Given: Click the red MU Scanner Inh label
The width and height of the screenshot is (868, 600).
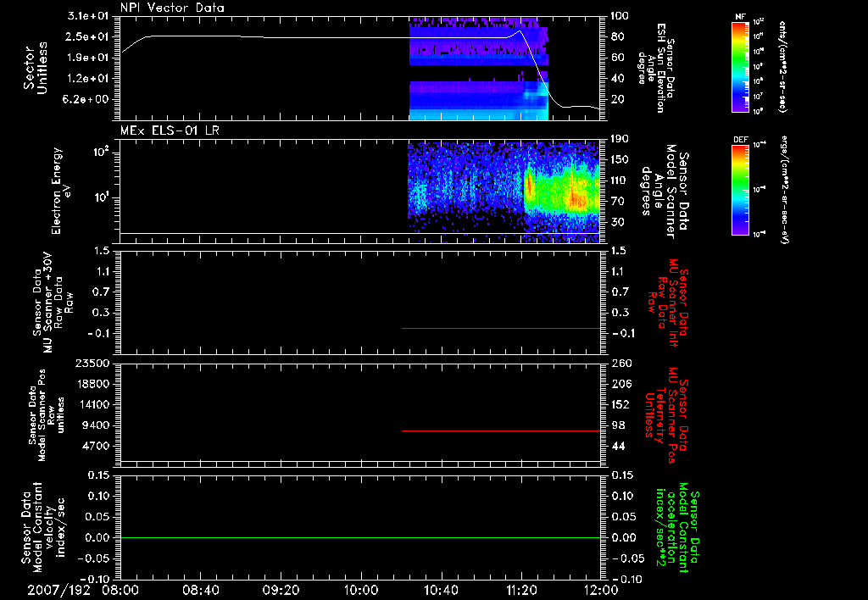Looking at the screenshot, I should pyautogui.click(x=670, y=303).
